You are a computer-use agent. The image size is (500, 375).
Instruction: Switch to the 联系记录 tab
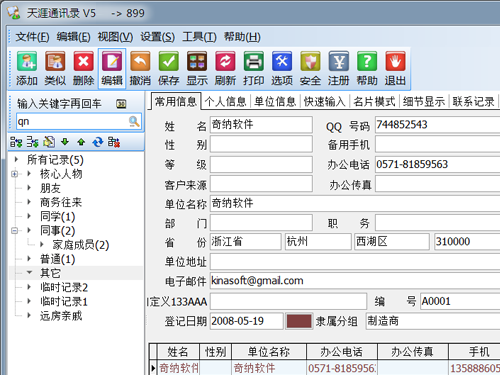(473, 101)
